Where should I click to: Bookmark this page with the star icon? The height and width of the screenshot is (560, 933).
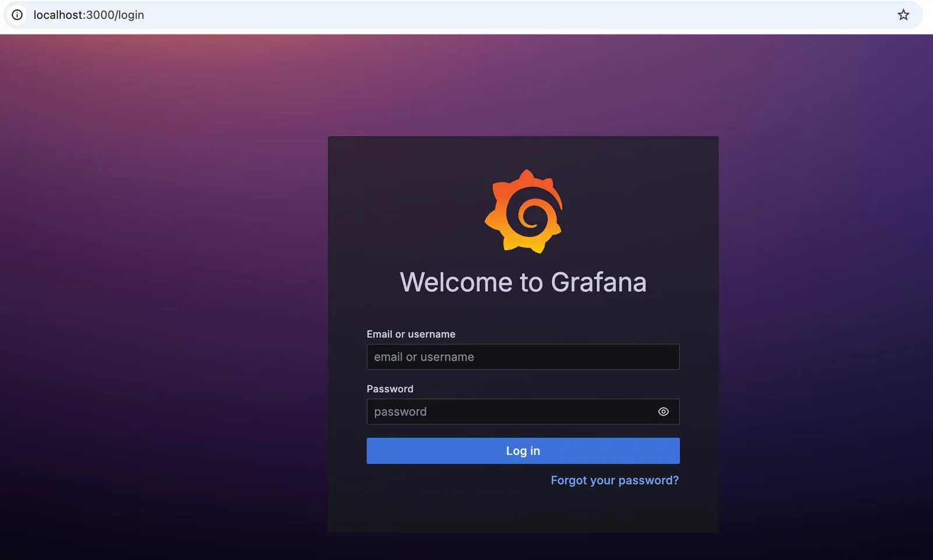coord(903,15)
